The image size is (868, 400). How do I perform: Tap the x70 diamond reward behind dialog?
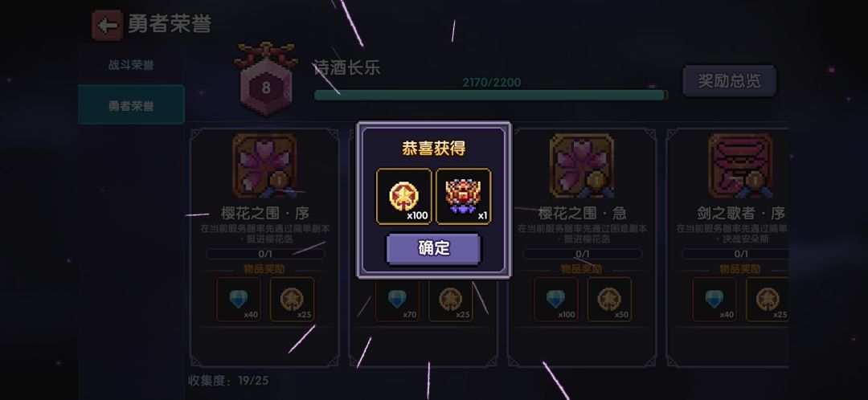[397, 300]
